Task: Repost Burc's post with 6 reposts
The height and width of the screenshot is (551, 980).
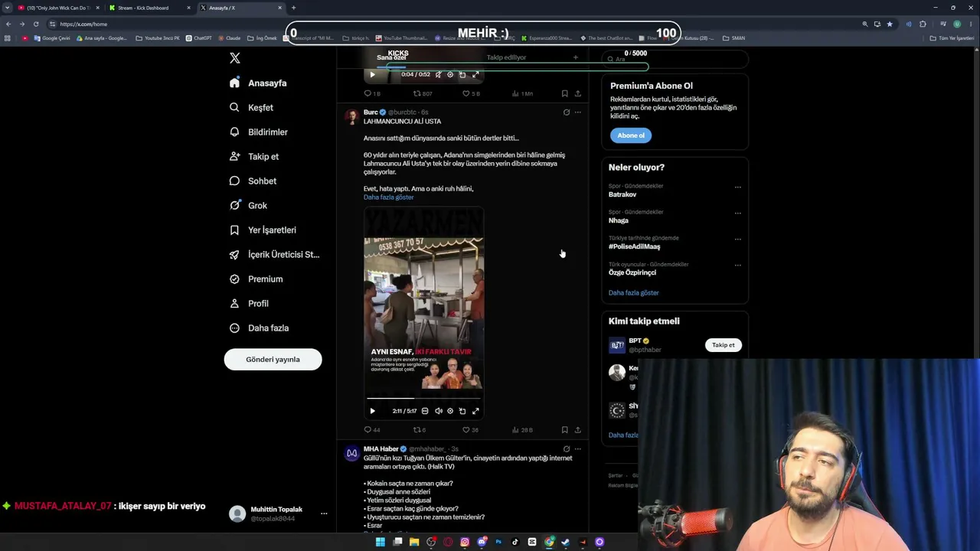Action: click(x=420, y=430)
